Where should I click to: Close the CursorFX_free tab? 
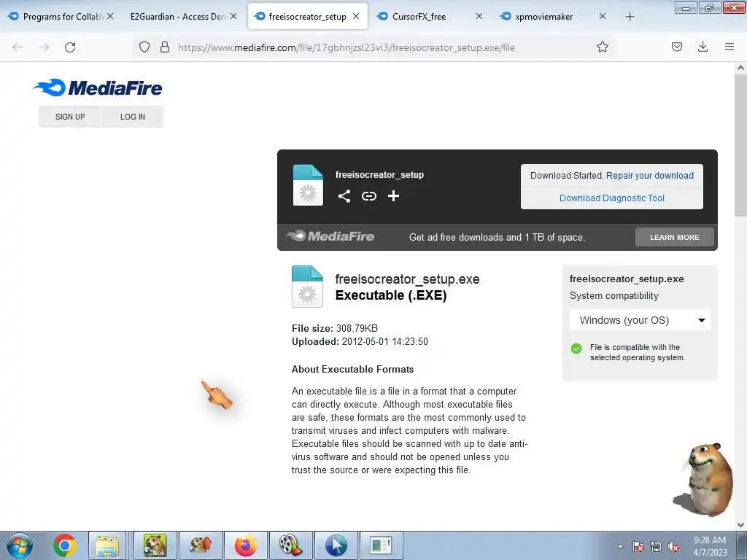click(479, 16)
